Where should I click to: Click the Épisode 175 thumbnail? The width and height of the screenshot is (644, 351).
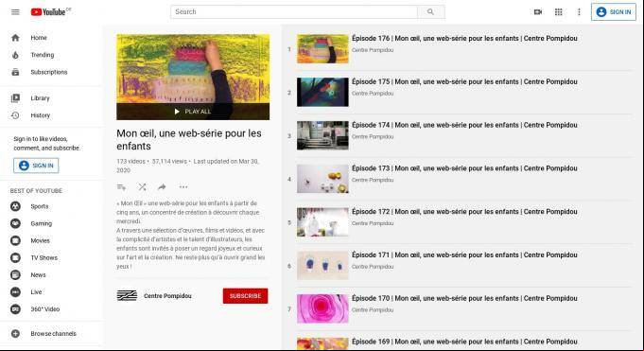pyautogui.click(x=322, y=92)
